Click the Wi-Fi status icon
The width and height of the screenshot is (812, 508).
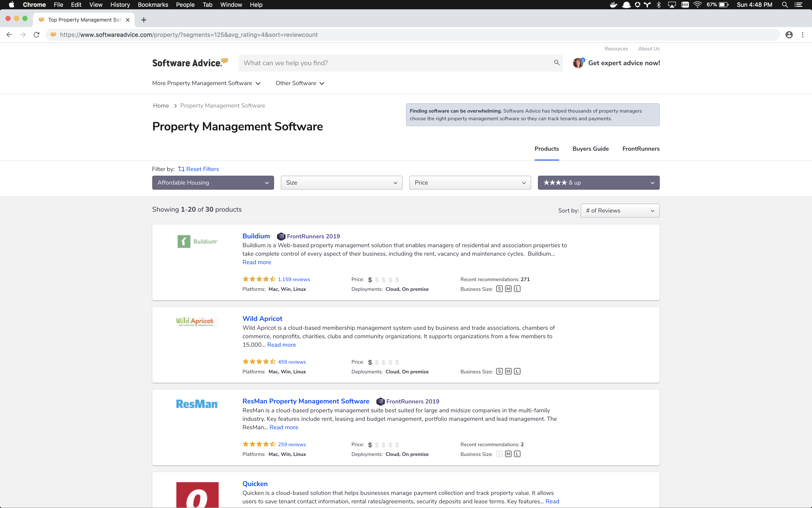697,5
